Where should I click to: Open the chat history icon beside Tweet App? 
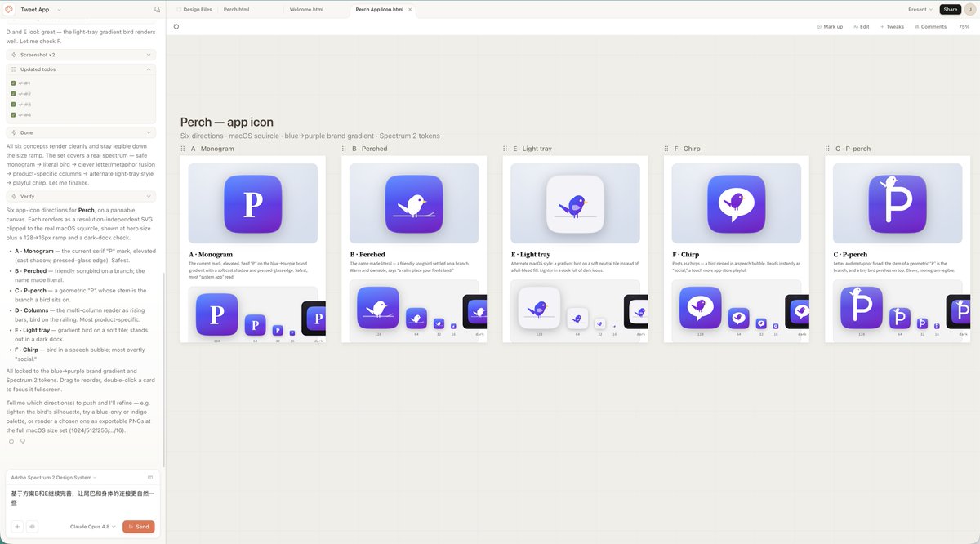[x=157, y=10]
